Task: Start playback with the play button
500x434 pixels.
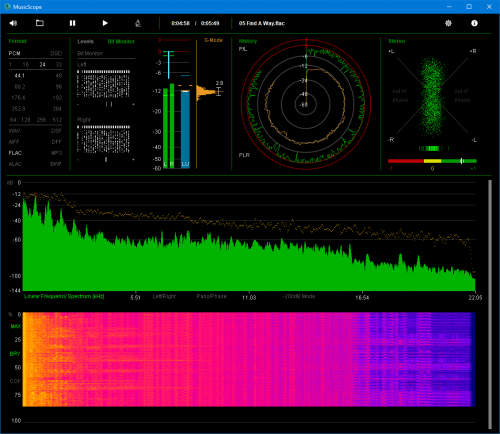Action: coord(105,23)
